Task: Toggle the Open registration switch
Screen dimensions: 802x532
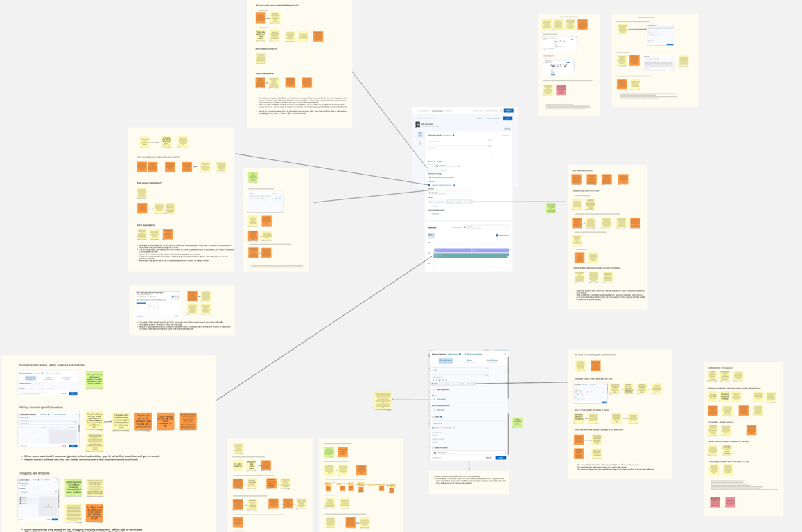Action: click(x=435, y=389)
